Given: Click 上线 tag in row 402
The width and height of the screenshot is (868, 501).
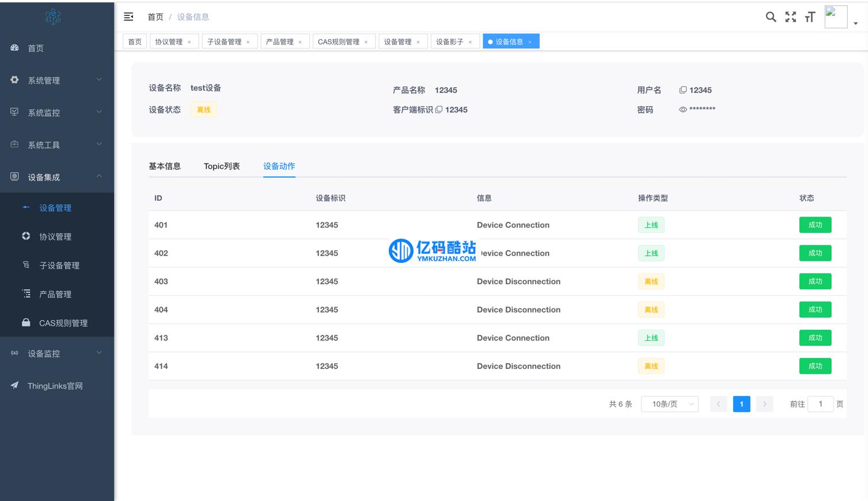Looking at the screenshot, I should click(x=651, y=253).
